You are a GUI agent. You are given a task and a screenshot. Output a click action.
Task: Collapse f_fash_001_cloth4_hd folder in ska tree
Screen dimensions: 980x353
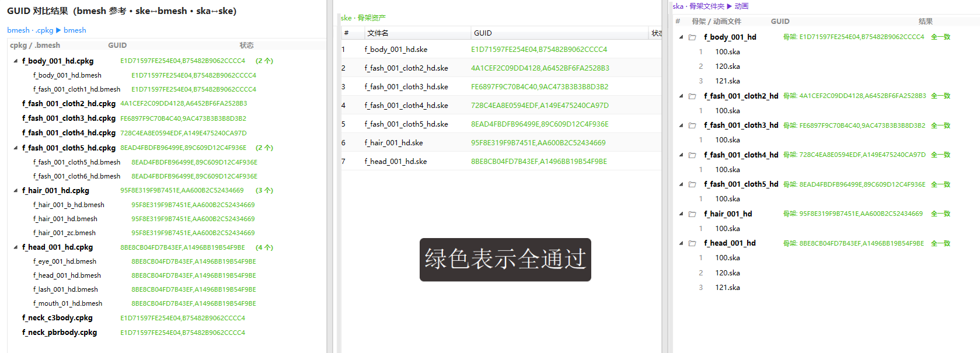tap(681, 155)
